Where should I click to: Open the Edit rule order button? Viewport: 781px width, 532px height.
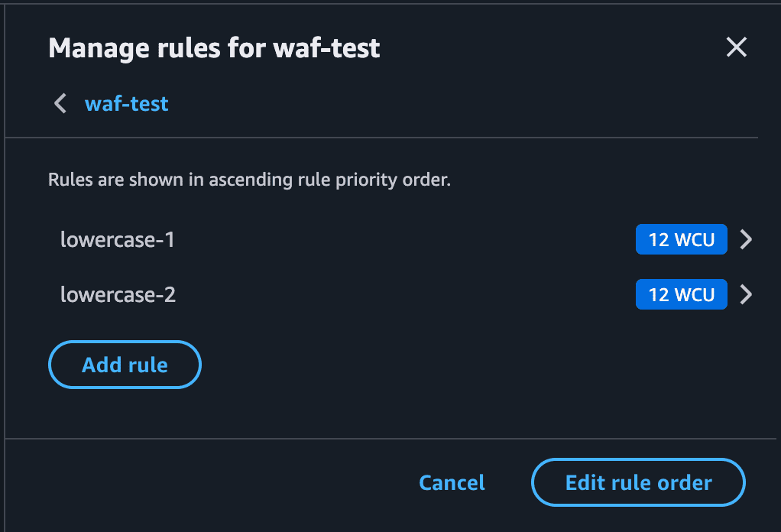pyautogui.click(x=638, y=483)
